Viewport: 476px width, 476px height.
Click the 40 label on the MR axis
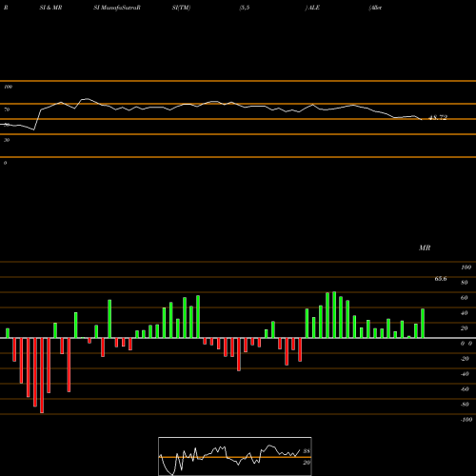(x=465, y=313)
